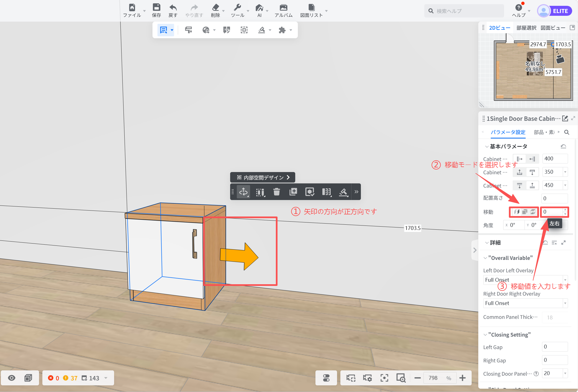The width and height of the screenshot is (578, 392).
Task: Click the 角度 X angle field
Action: click(x=514, y=225)
